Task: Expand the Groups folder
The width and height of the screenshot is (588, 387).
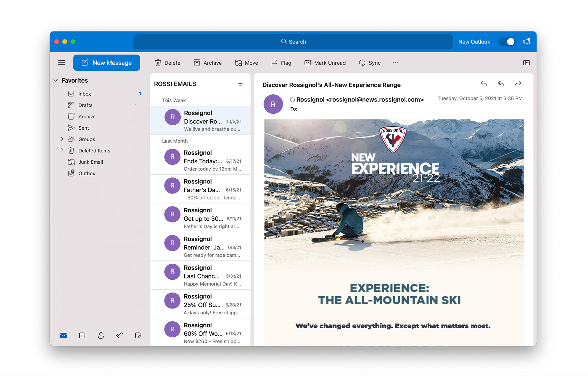Action: (62, 139)
